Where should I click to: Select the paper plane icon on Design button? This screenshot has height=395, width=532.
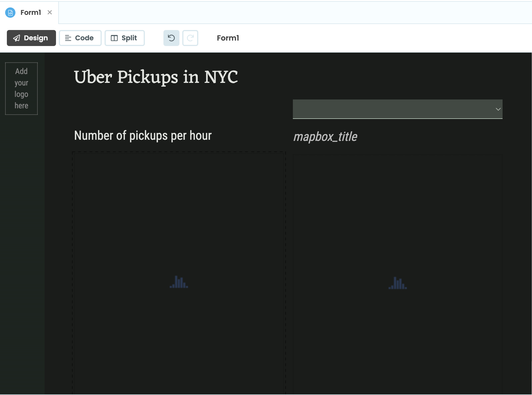click(x=17, y=38)
